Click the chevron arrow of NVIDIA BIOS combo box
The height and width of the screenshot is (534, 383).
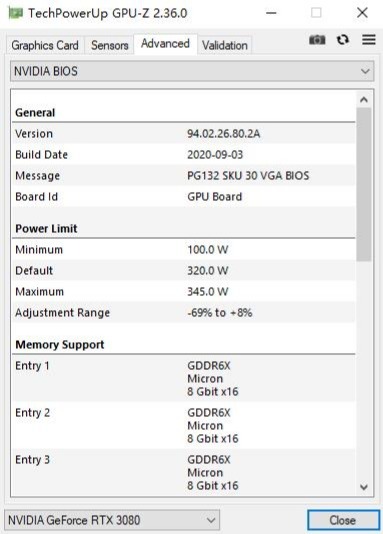(365, 71)
